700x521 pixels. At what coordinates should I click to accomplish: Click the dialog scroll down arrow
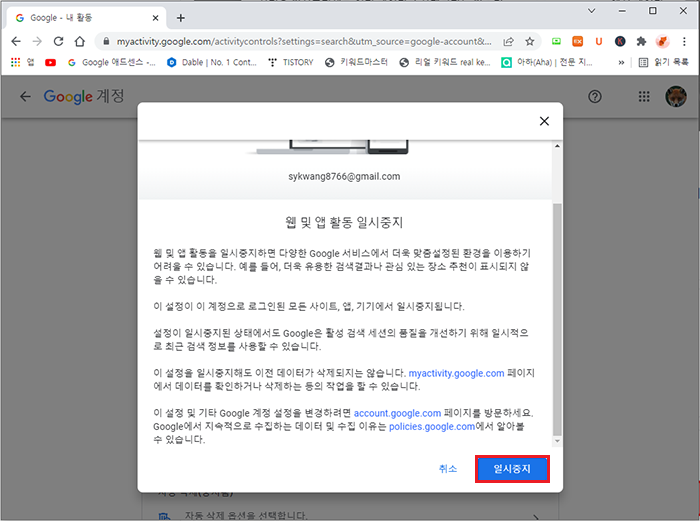(x=557, y=441)
